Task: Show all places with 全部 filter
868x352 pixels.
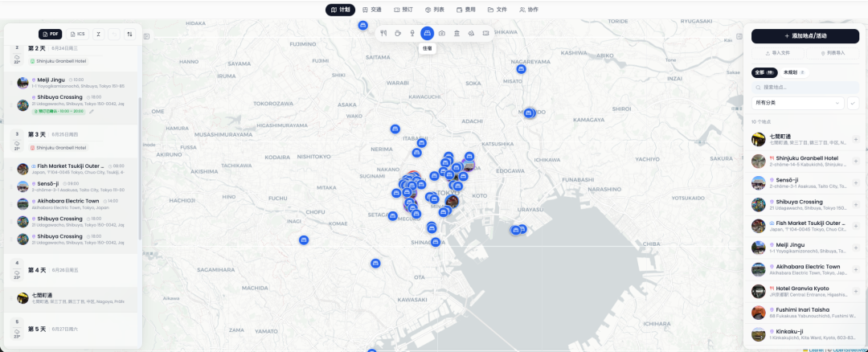Action: click(x=764, y=72)
